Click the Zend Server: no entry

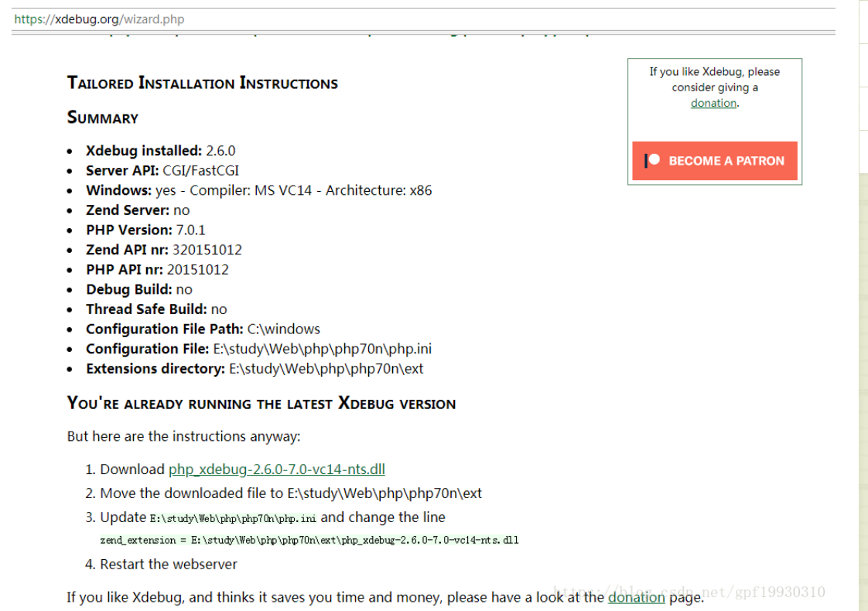point(137,210)
